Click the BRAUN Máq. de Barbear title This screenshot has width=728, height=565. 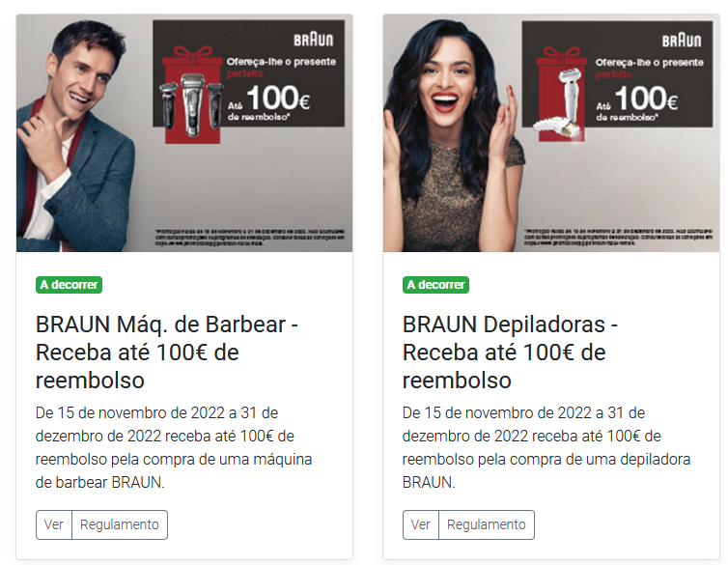[167, 353]
